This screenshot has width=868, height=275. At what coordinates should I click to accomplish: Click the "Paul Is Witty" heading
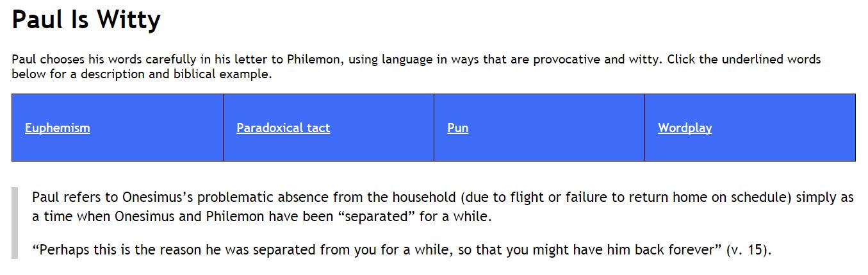click(x=86, y=19)
